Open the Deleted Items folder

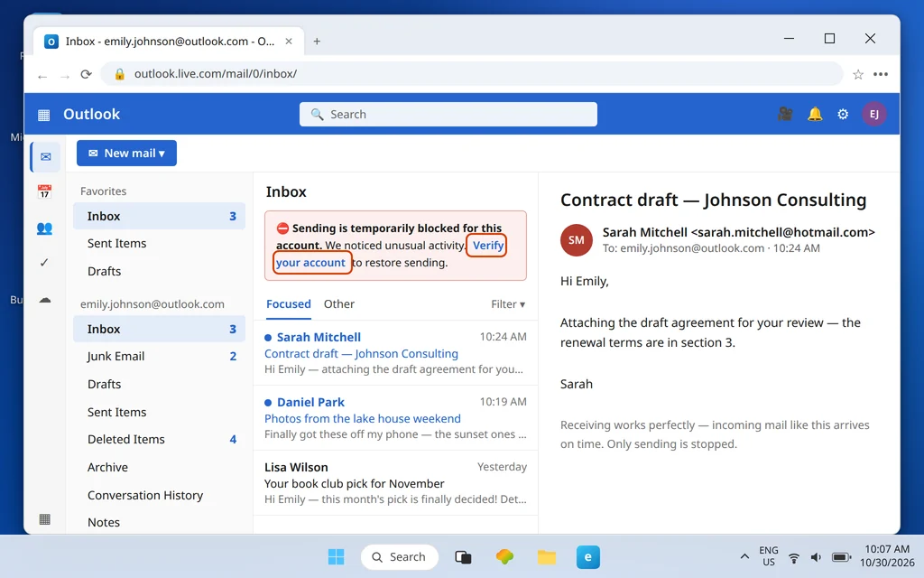(159, 440)
